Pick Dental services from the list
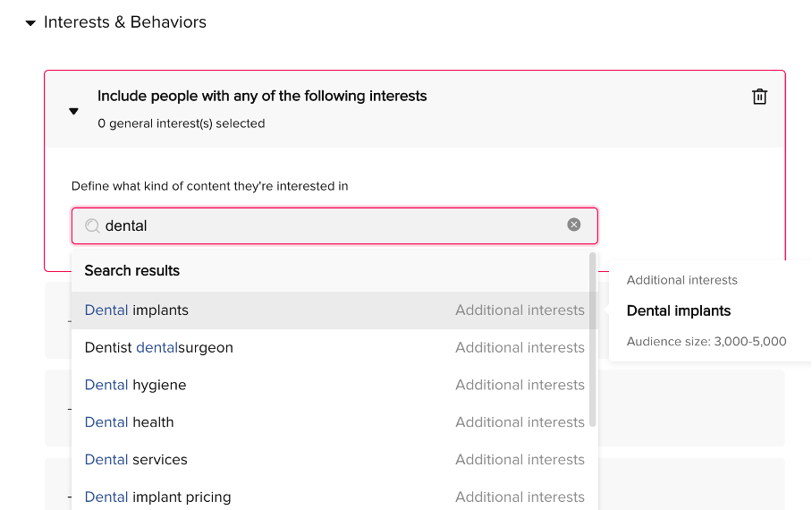 [334, 459]
